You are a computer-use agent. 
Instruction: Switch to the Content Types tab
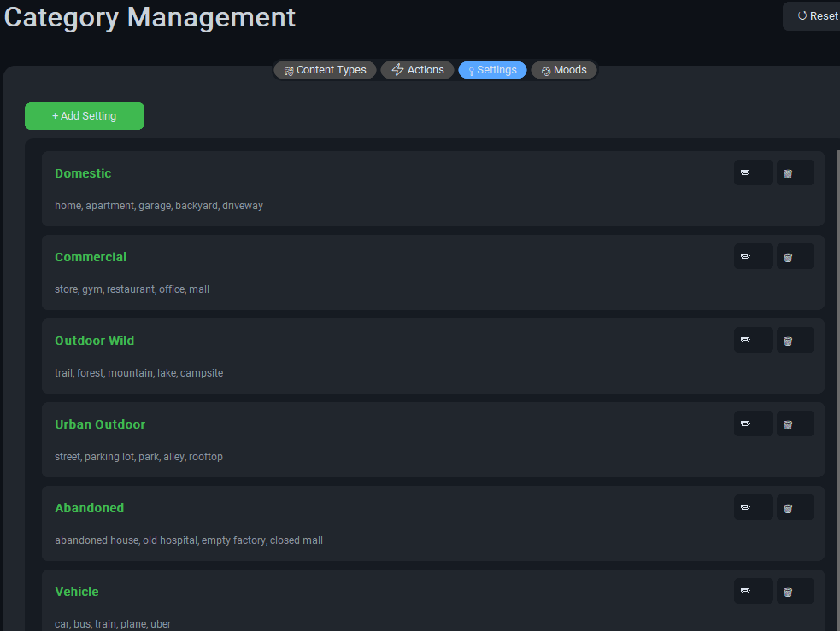326,70
